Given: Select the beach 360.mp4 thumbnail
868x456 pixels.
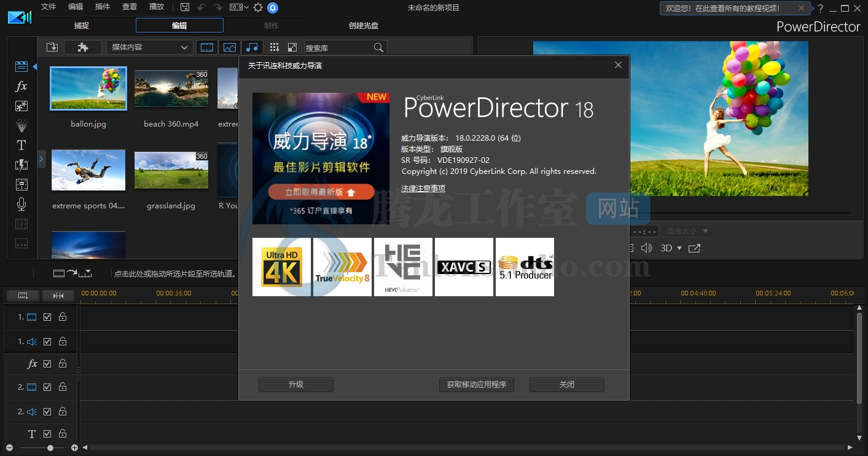Looking at the screenshot, I should tap(171, 88).
